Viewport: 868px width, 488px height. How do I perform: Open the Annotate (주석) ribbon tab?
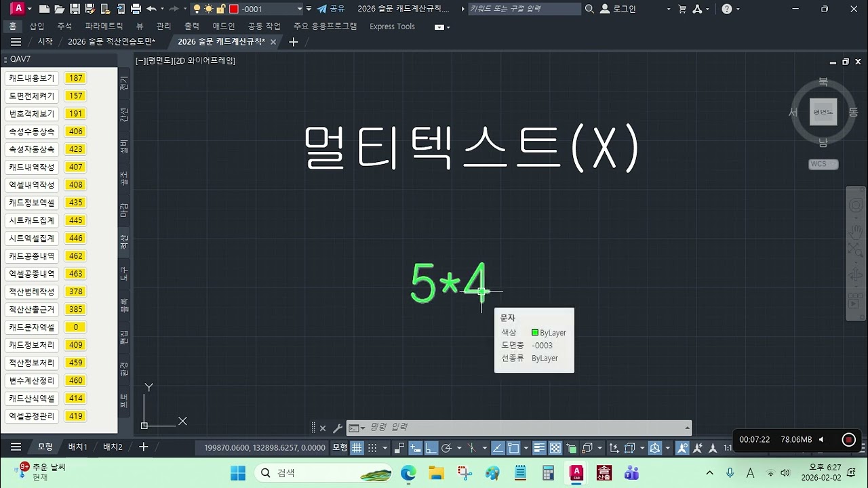(x=64, y=26)
